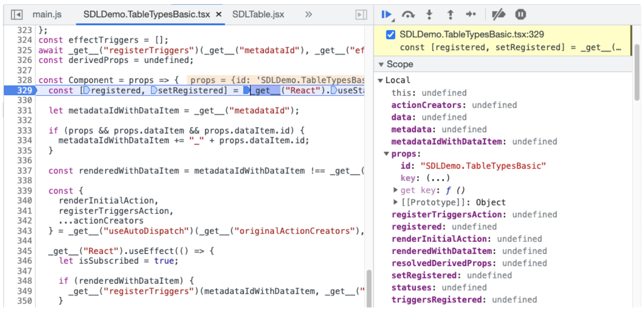Expand the props Prototype entry

[x=396, y=202]
